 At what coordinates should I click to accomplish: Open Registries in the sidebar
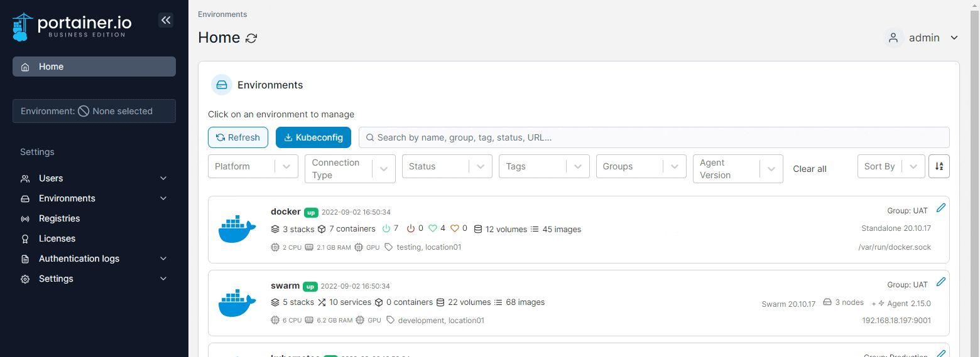[x=59, y=218]
